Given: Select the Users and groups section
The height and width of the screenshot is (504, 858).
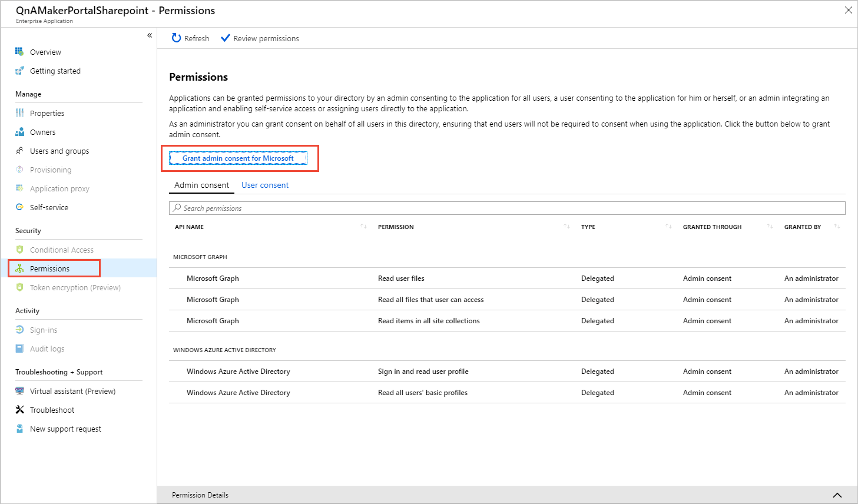Looking at the screenshot, I should tap(59, 151).
